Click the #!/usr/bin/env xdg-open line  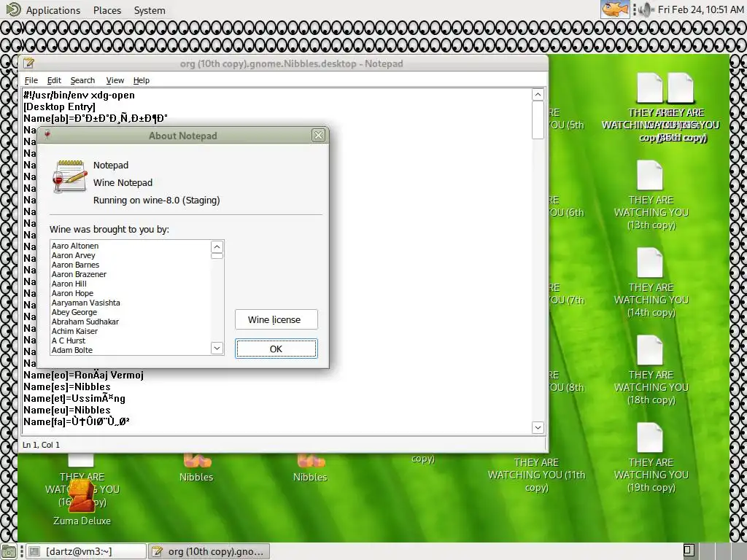pyautogui.click(x=79, y=95)
